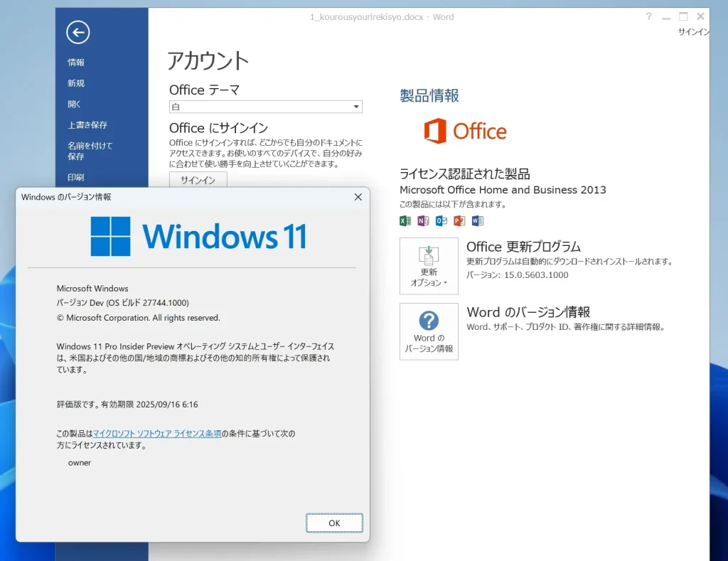This screenshot has width=728, height=561.
Task: Select 新規 in the backstage menu
Action: point(76,83)
